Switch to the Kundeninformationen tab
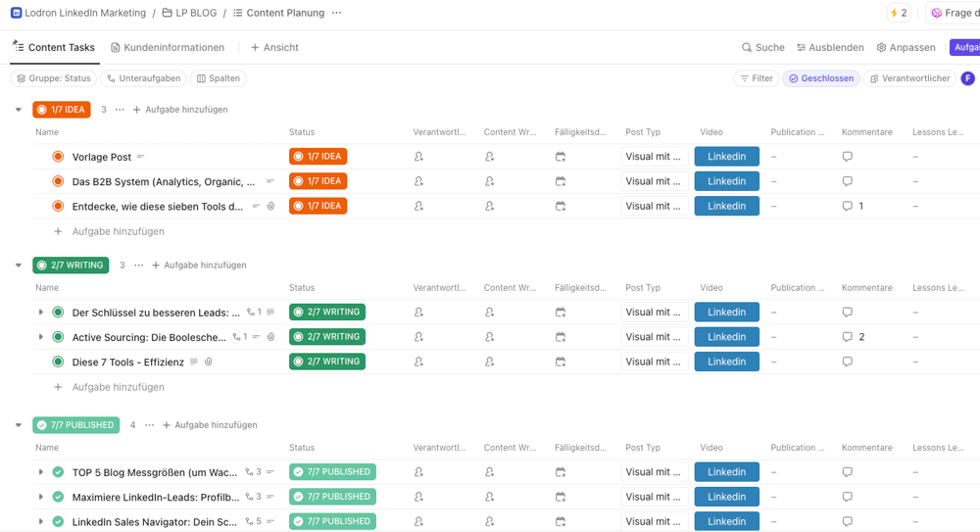The width and height of the screenshot is (980, 532). [x=168, y=47]
